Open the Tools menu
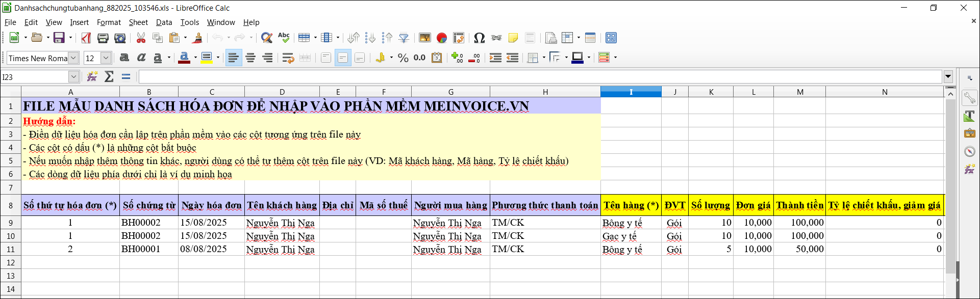Image resolution: width=980 pixels, height=299 pixels. click(x=189, y=22)
